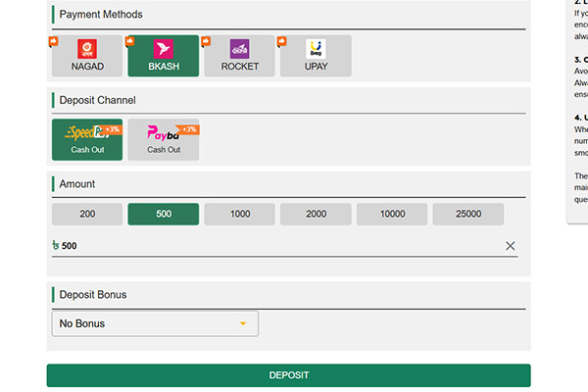Clear the amount with the X icon
Image resolution: width=588 pixels, height=392 pixels.
[510, 246]
